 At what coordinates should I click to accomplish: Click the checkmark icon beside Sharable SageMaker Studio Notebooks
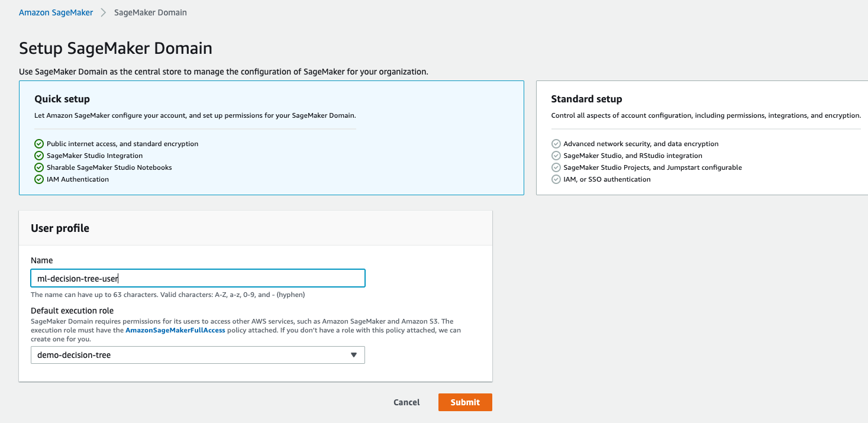coord(39,167)
